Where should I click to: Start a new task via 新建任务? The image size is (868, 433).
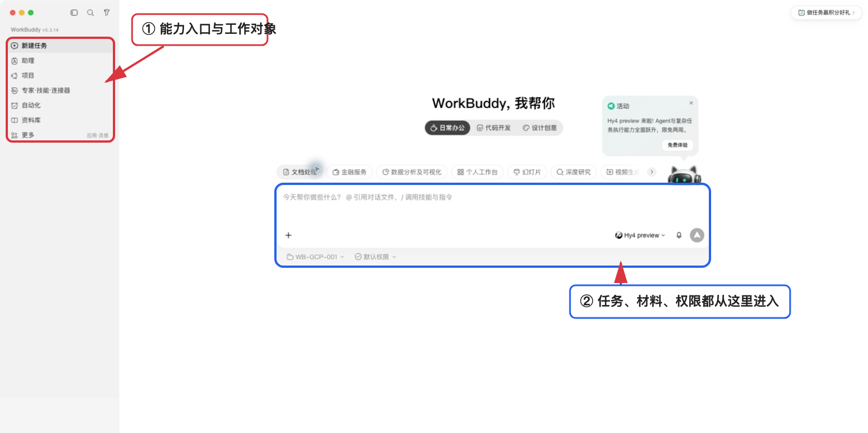[60, 46]
